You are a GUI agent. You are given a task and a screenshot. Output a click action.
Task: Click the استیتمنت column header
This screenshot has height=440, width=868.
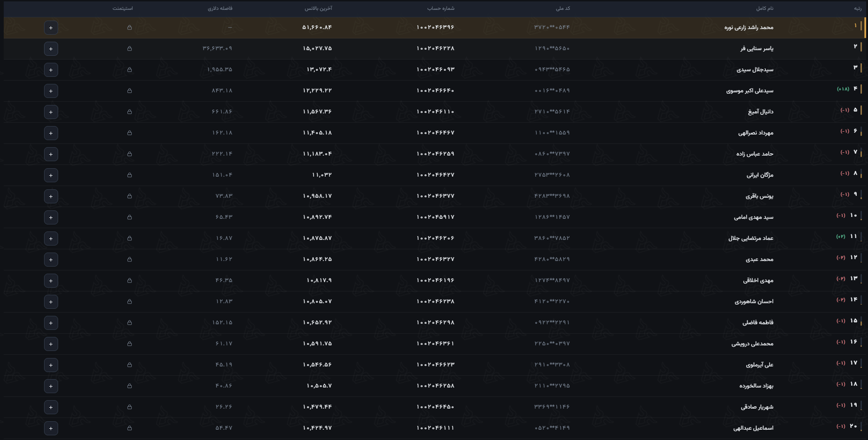tap(122, 8)
